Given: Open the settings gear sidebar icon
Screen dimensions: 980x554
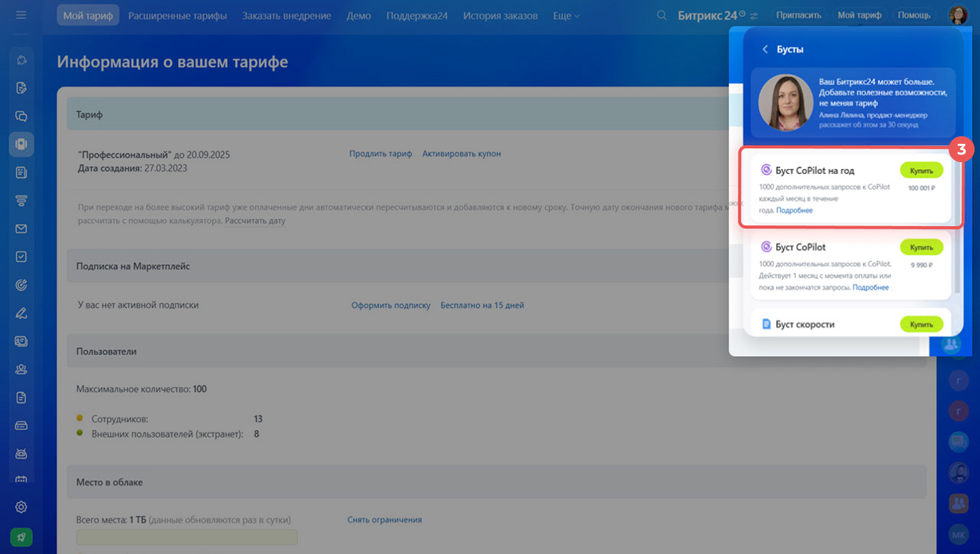Looking at the screenshot, I should click(x=21, y=507).
